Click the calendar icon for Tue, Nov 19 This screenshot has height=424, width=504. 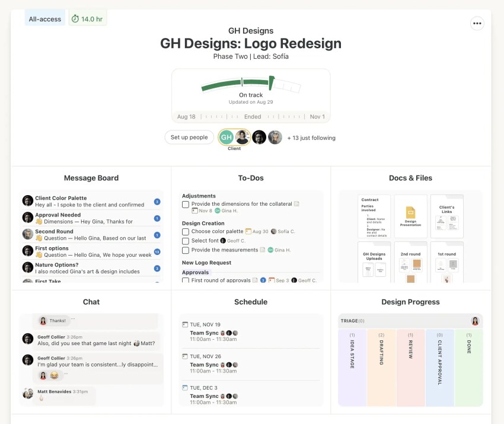(185, 325)
